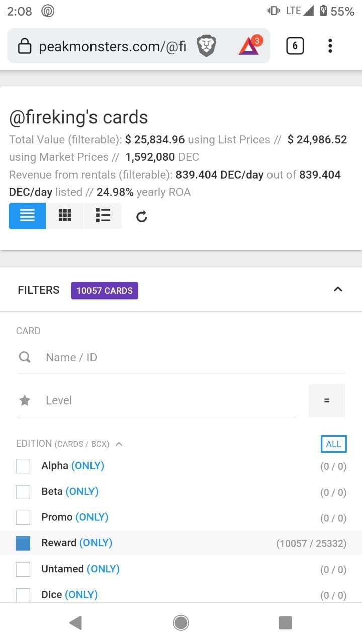Select the detailed list view icon
The width and height of the screenshot is (362, 644).
[103, 216]
